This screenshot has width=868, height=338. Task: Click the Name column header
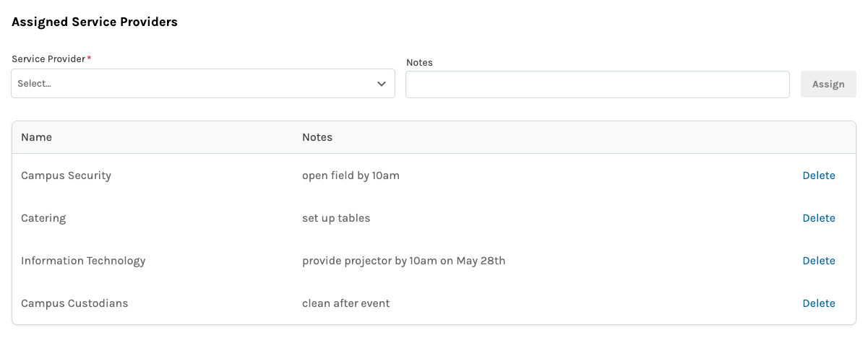pos(36,137)
